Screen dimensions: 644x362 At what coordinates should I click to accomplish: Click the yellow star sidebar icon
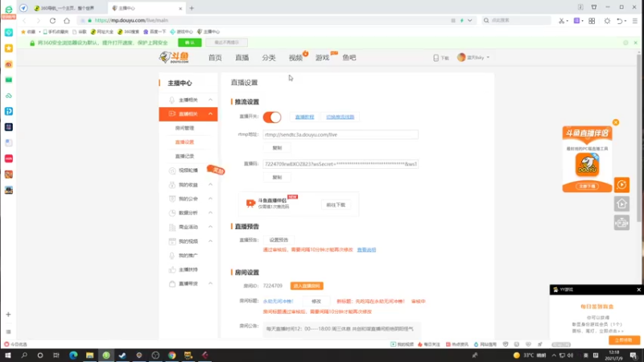coord(9,48)
